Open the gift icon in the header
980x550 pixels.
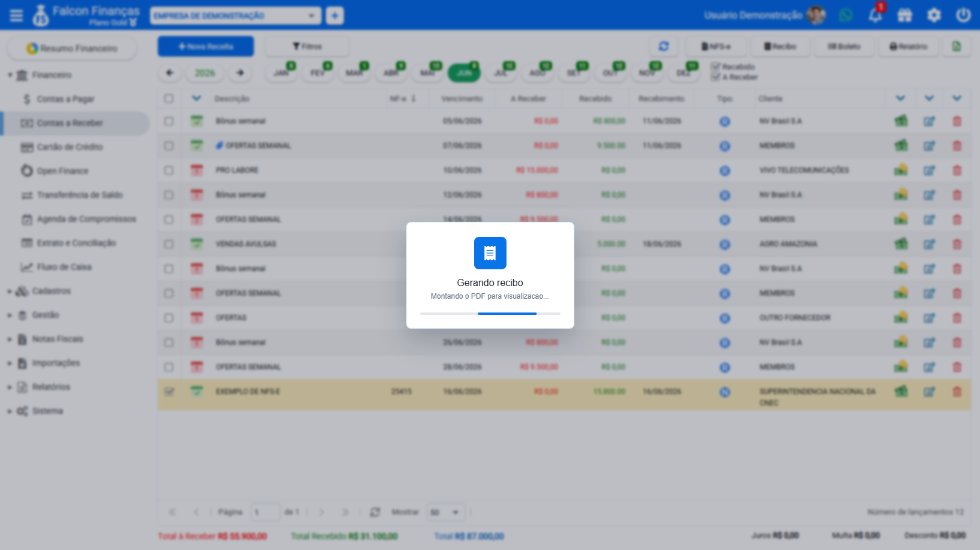pyautogui.click(x=904, y=15)
